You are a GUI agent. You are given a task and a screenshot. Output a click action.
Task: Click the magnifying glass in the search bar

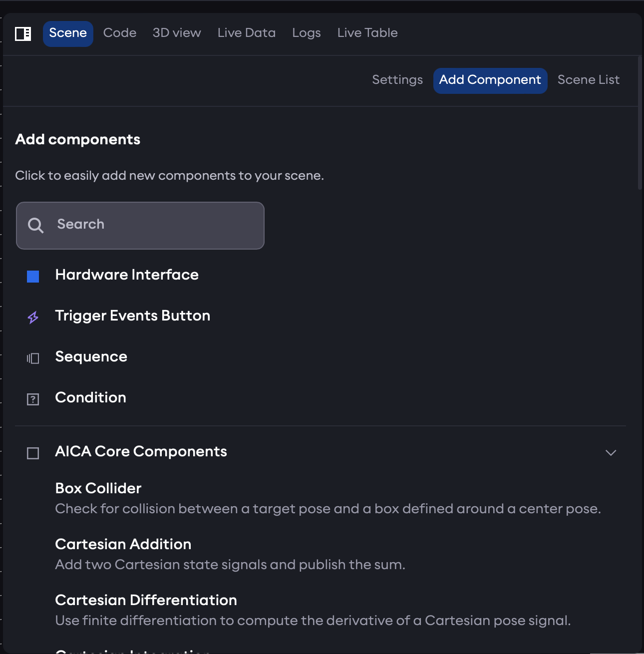(35, 225)
